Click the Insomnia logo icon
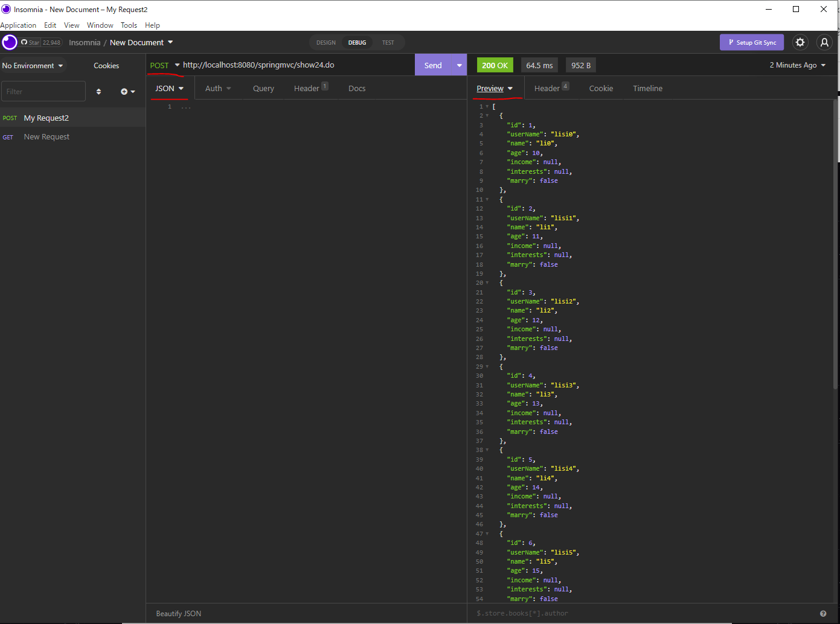This screenshot has height=624, width=840. click(10, 42)
